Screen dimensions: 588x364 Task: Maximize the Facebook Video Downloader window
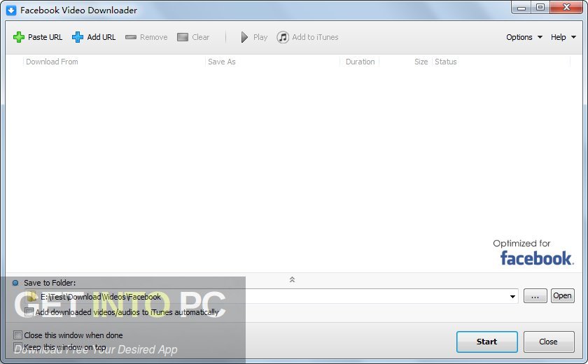point(540,8)
